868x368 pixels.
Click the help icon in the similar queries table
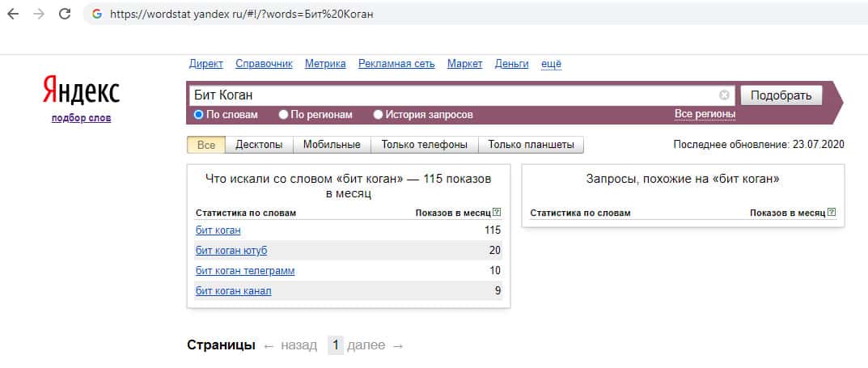(832, 213)
